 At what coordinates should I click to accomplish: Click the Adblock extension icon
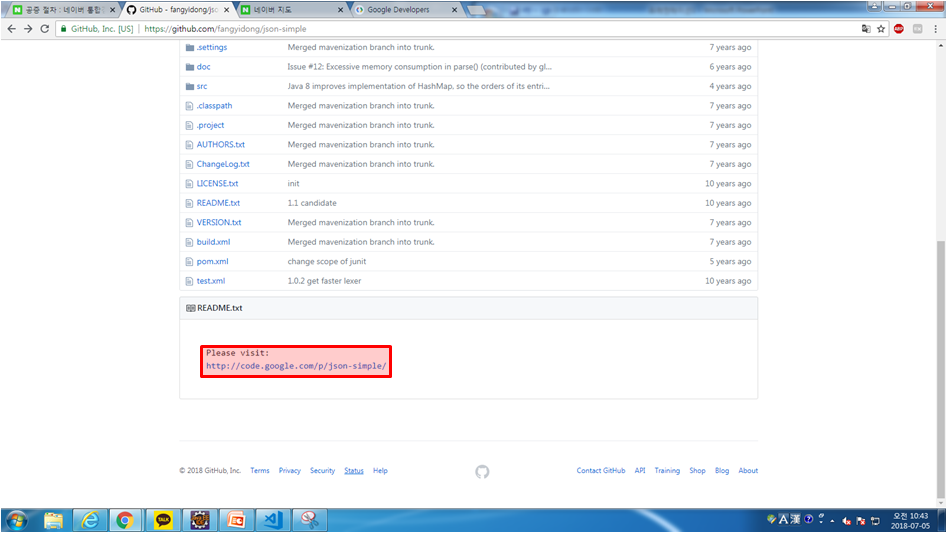899,28
